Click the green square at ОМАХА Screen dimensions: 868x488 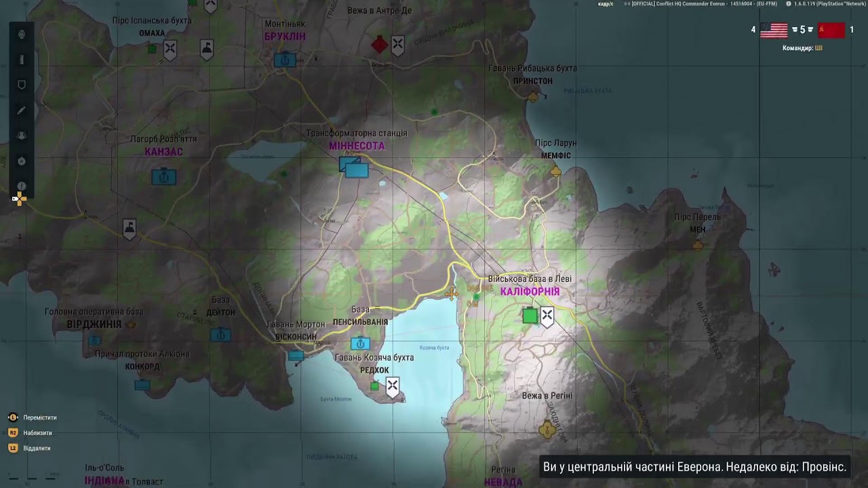(x=152, y=49)
